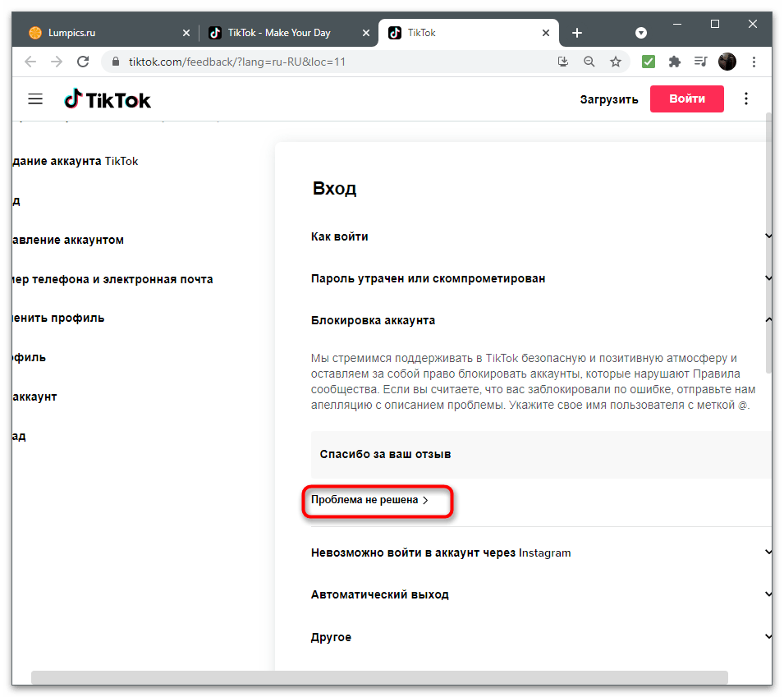
Task: Open the Extensions puzzle icon
Action: (x=675, y=62)
